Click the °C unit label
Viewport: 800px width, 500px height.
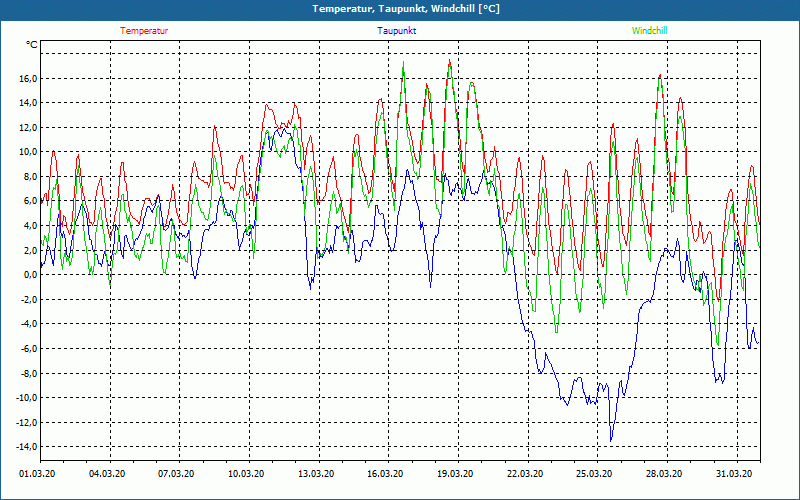32,45
